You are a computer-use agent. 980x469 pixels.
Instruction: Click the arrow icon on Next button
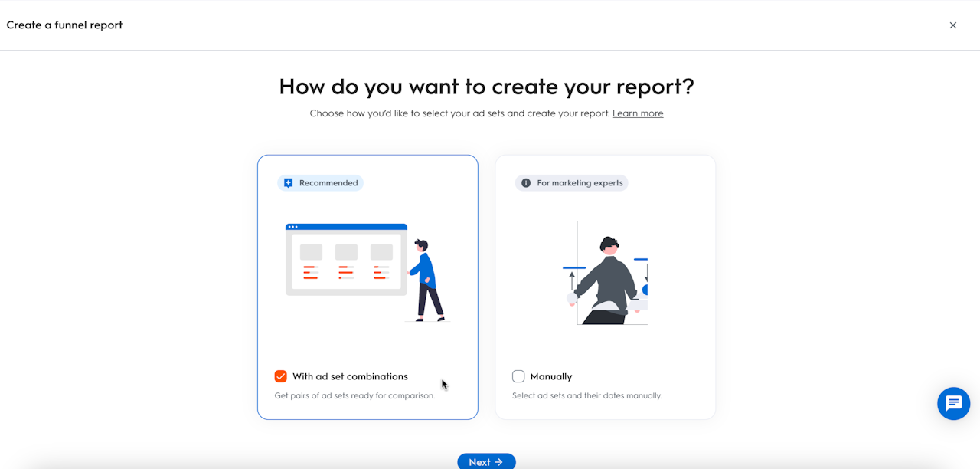point(499,462)
